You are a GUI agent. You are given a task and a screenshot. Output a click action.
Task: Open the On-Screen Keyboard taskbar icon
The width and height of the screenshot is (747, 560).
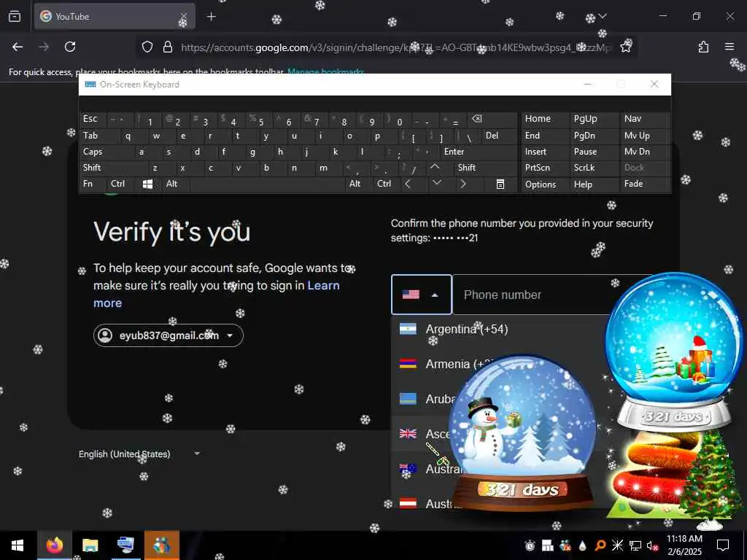125,545
